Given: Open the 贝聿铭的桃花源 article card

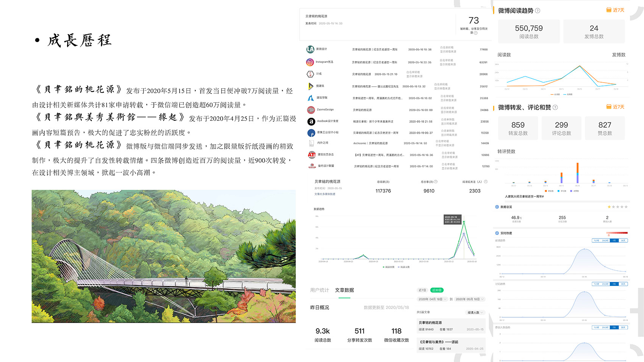Looking at the screenshot, I should click(x=451, y=326).
